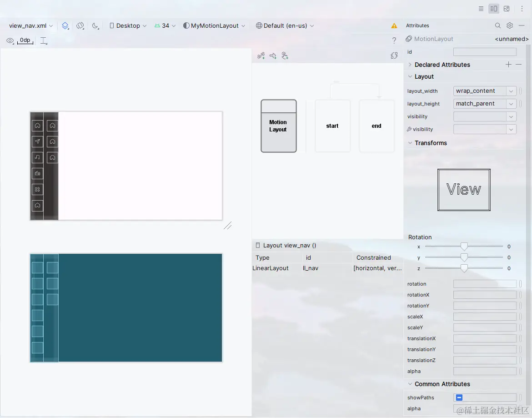Select the guidelines/baseline tool icon
Screen dimensions: 532x418
(44, 41)
